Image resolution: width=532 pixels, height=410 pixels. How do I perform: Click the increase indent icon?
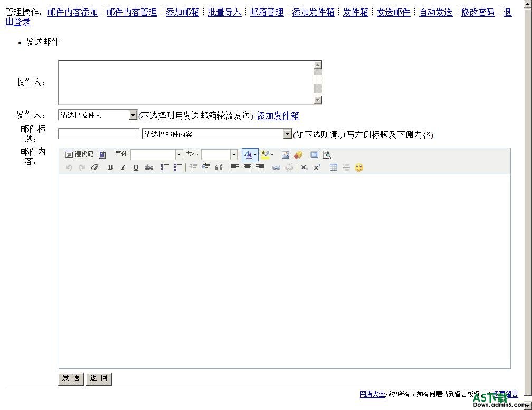tap(206, 167)
